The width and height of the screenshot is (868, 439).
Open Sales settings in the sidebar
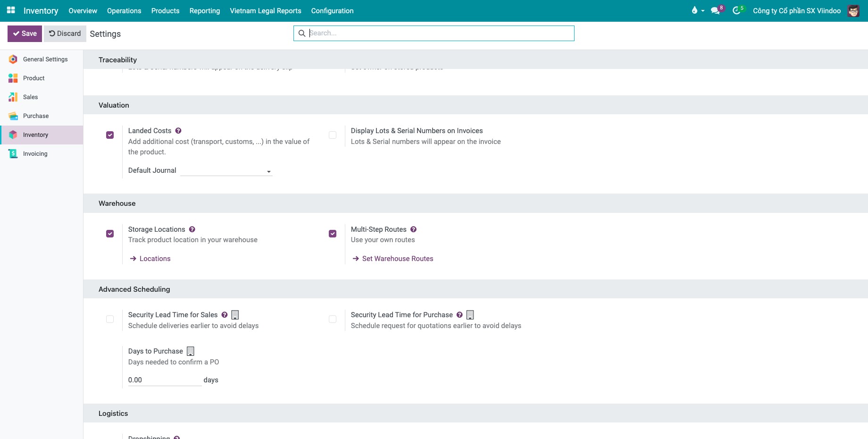[42, 97]
